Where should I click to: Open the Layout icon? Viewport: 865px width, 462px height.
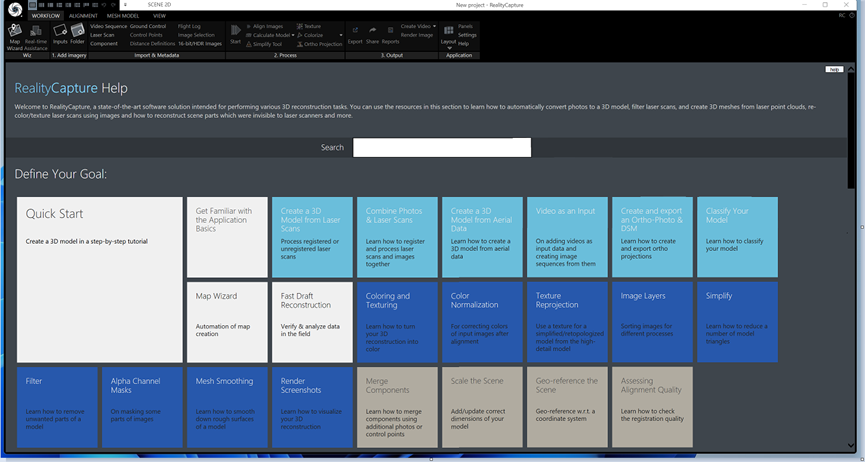coord(448,31)
